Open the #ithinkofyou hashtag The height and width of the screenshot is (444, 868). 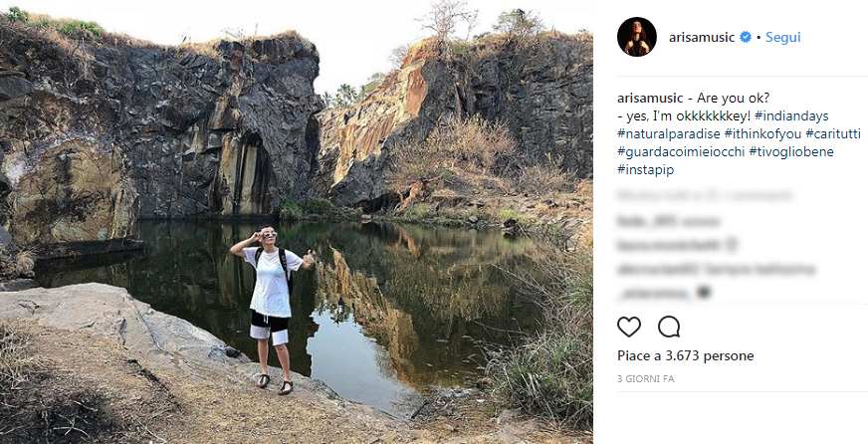click(x=763, y=133)
